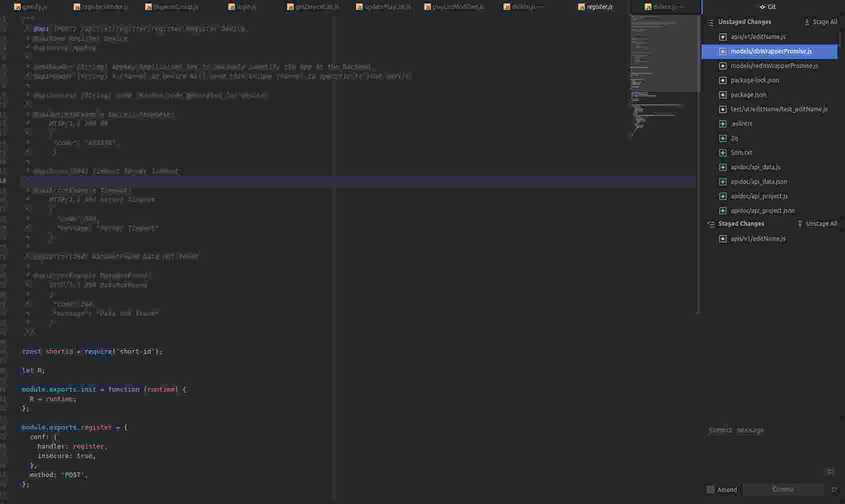Click the list icon beside Unstaged Changes
845x504 pixels.
pyautogui.click(x=710, y=22)
